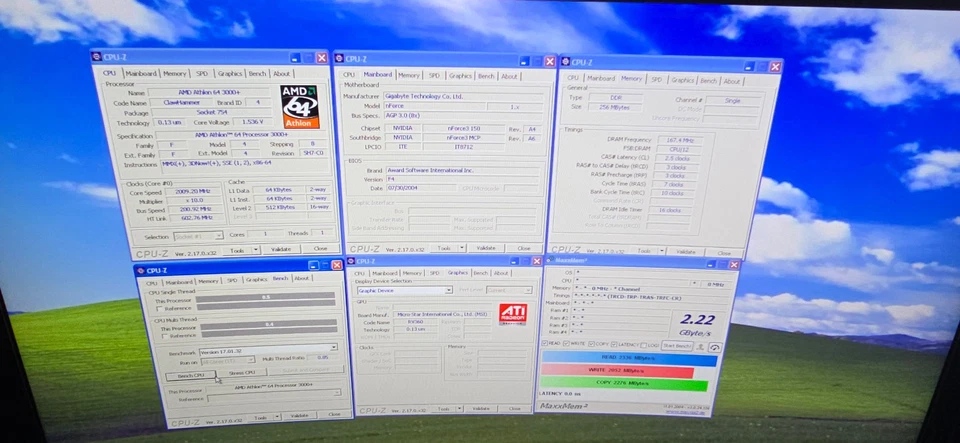
Task: Click the Multi Thread This Processor score bar
Action: 269,325
